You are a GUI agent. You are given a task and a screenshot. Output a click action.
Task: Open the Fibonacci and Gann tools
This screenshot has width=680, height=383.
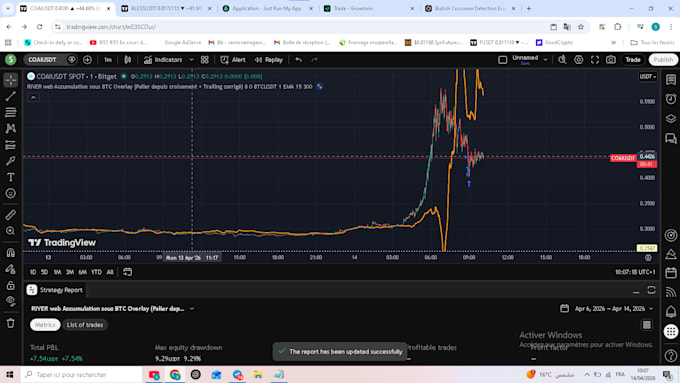click(10, 112)
